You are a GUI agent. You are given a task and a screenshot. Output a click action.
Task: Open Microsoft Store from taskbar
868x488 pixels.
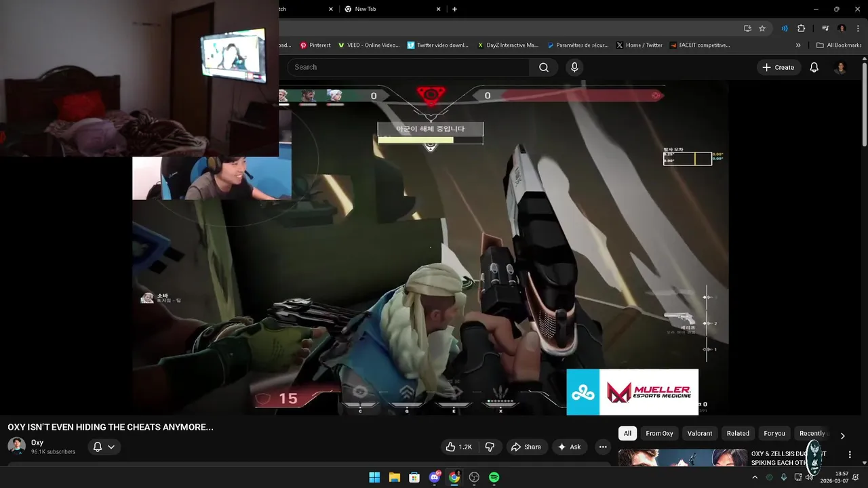414,477
